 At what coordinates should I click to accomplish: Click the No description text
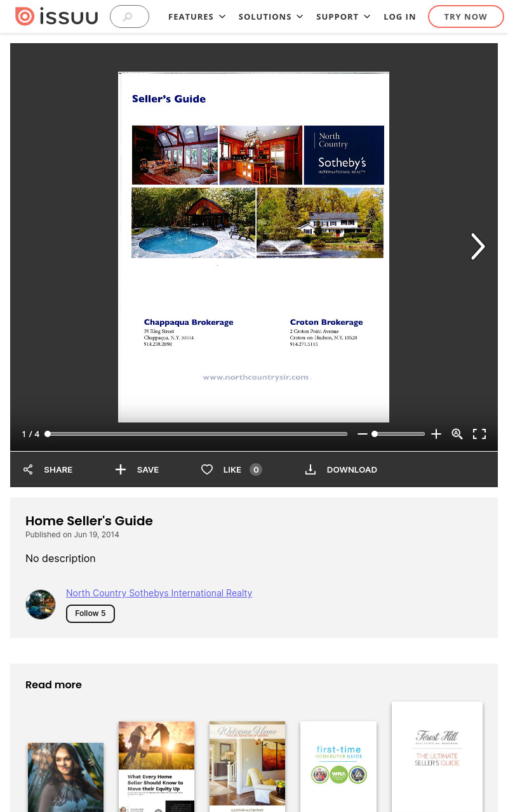(60, 558)
